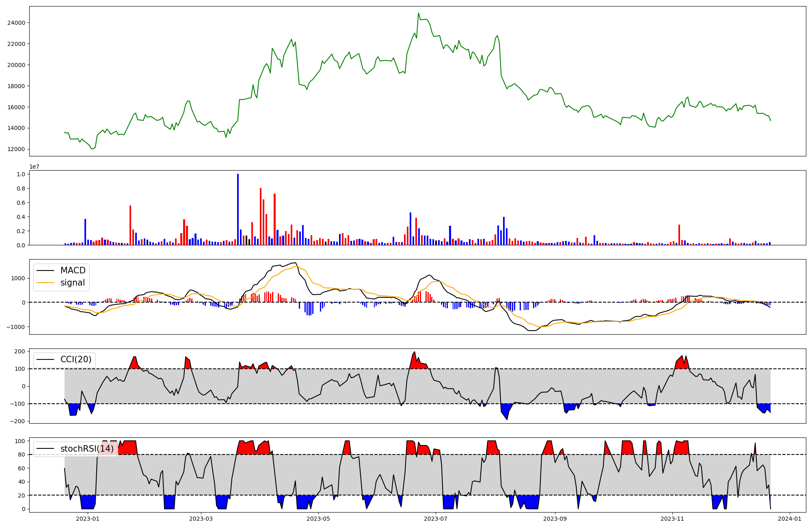The width and height of the screenshot is (812, 528).
Task: Click the CCI(20) legend label
Action: click(76, 359)
